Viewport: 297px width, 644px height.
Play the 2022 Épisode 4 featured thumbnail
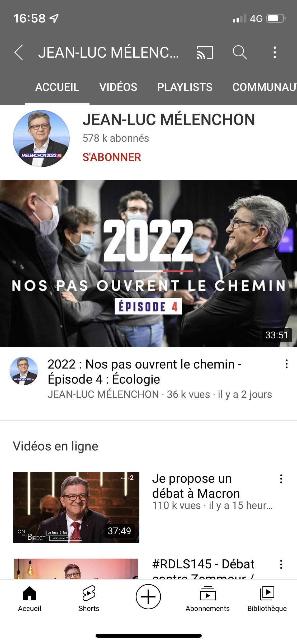click(148, 263)
